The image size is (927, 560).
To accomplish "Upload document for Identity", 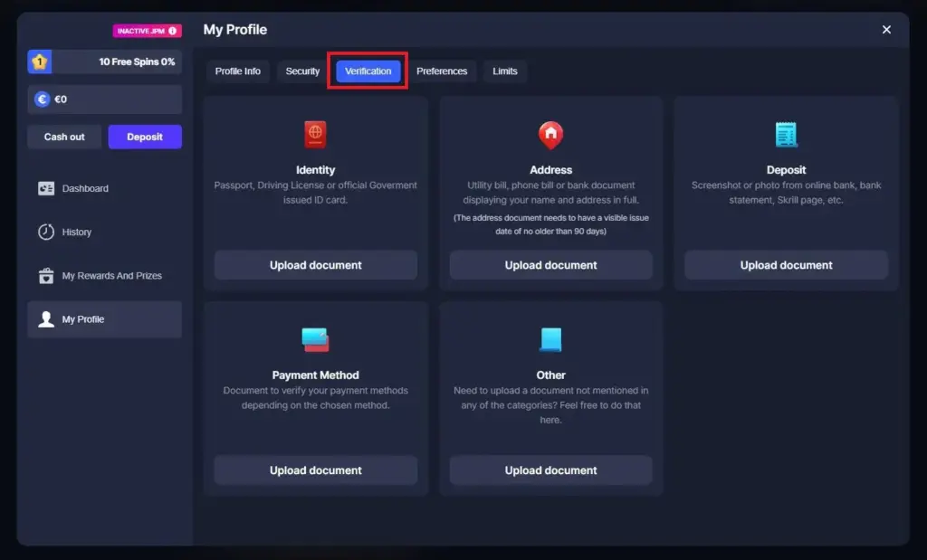I will tap(316, 265).
